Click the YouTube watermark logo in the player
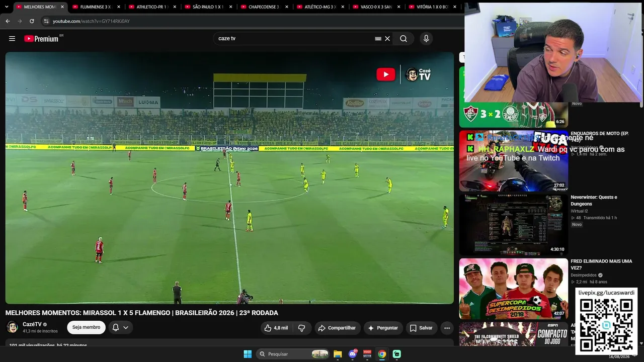 pos(386,74)
